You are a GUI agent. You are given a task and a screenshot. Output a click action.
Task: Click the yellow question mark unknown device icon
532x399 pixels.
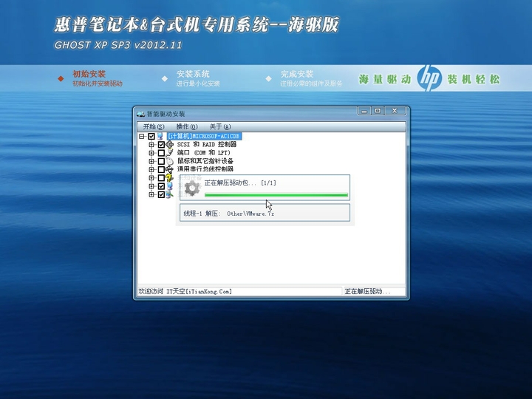tap(169, 177)
